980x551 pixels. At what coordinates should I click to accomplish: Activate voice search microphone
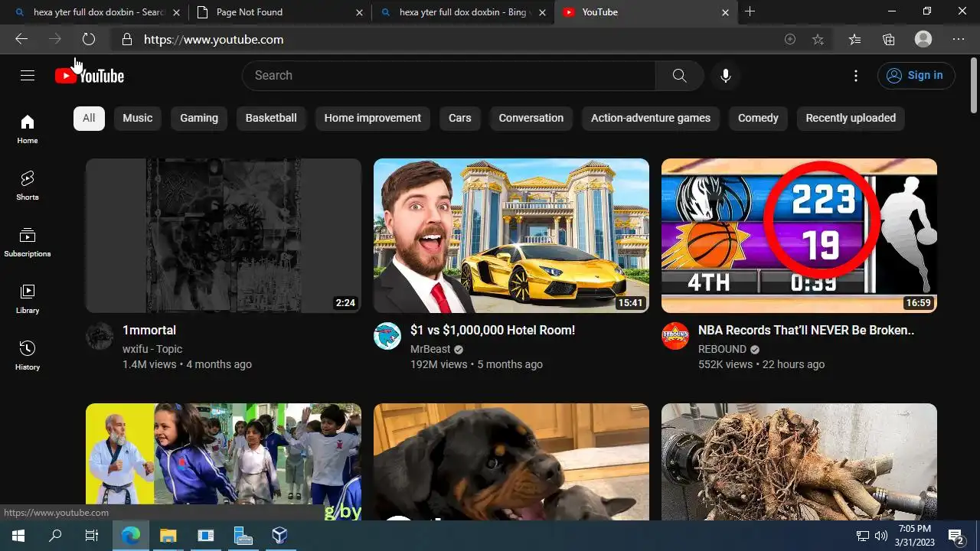(726, 75)
